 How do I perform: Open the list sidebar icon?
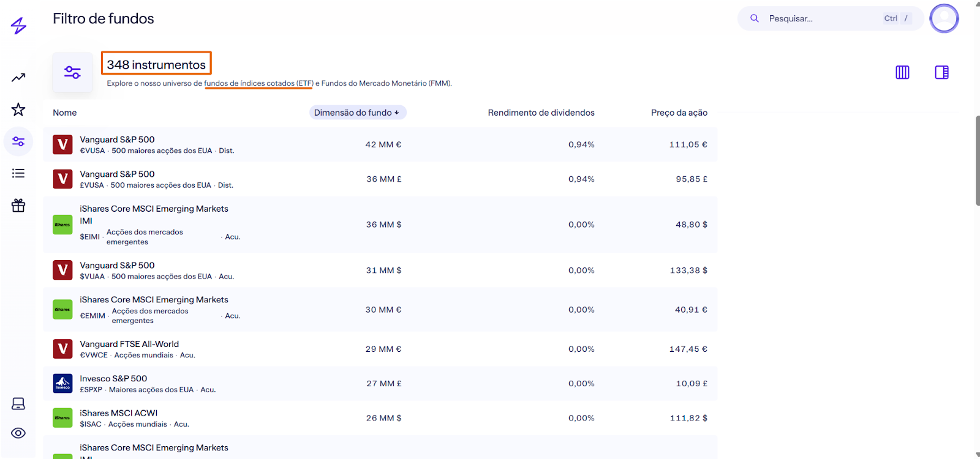click(x=18, y=173)
